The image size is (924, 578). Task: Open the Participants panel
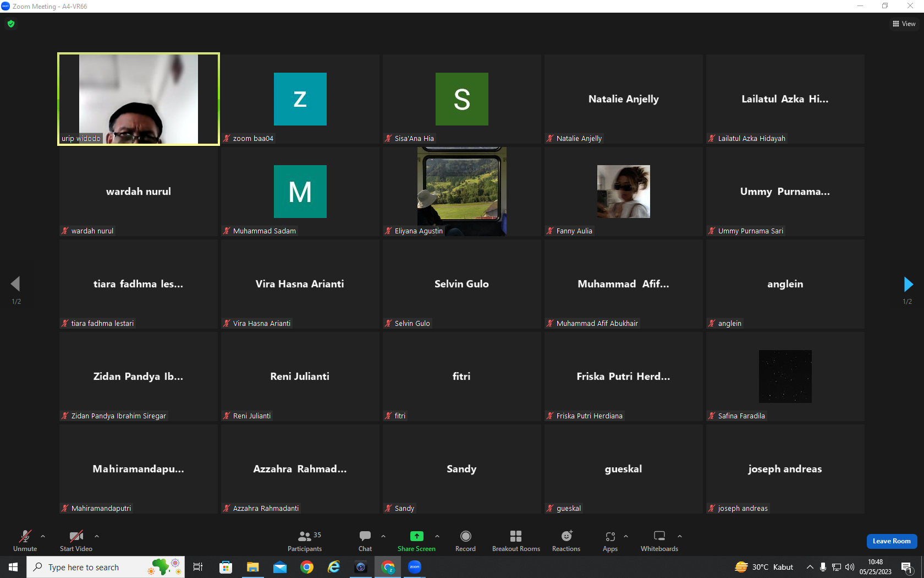coord(304,541)
